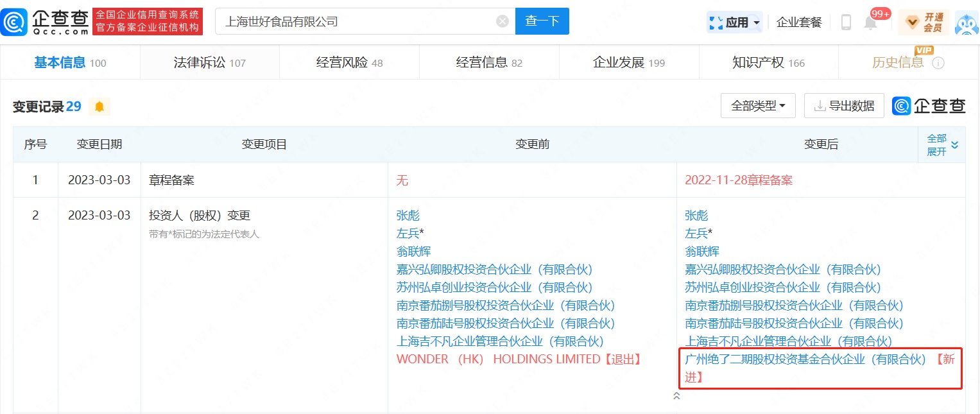Open notifications bell with 99+ badge
Viewport: 980px width, 414px height.
click(x=871, y=23)
